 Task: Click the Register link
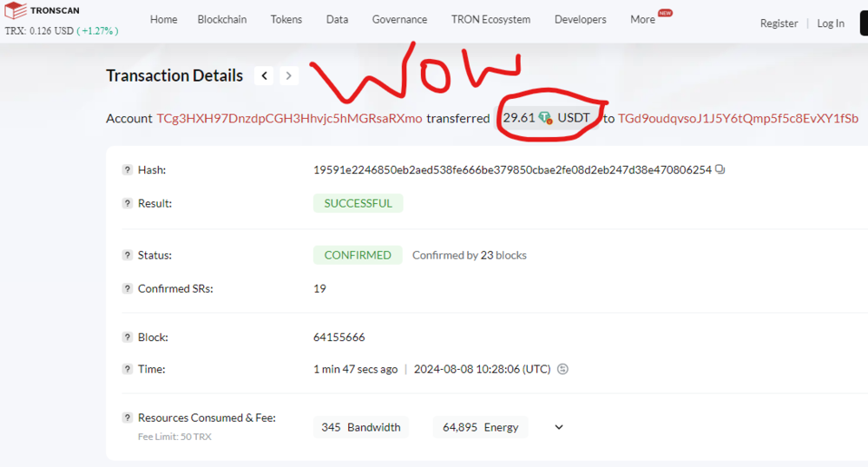point(779,23)
